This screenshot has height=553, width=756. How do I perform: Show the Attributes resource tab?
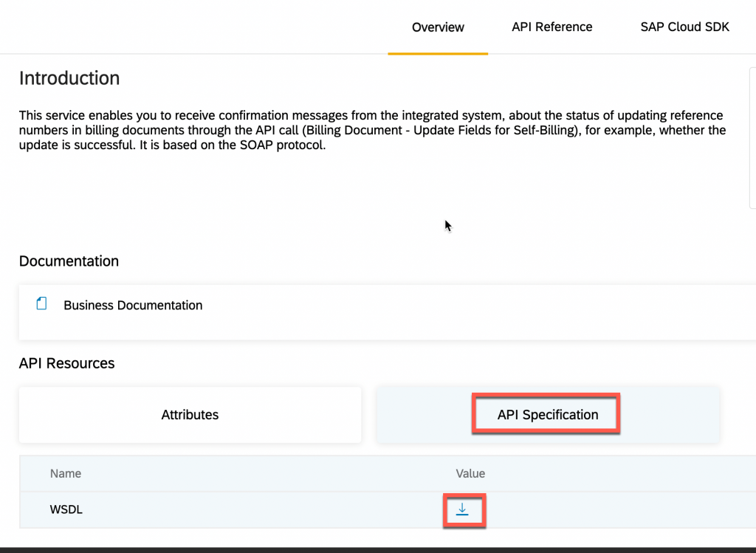click(x=190, y=415)
